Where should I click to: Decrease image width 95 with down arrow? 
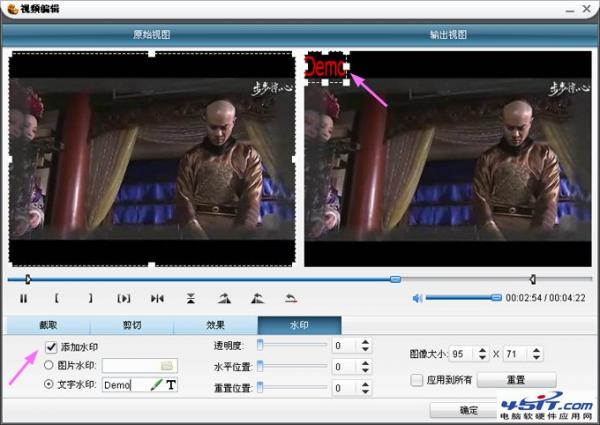(x=483, y=357)
